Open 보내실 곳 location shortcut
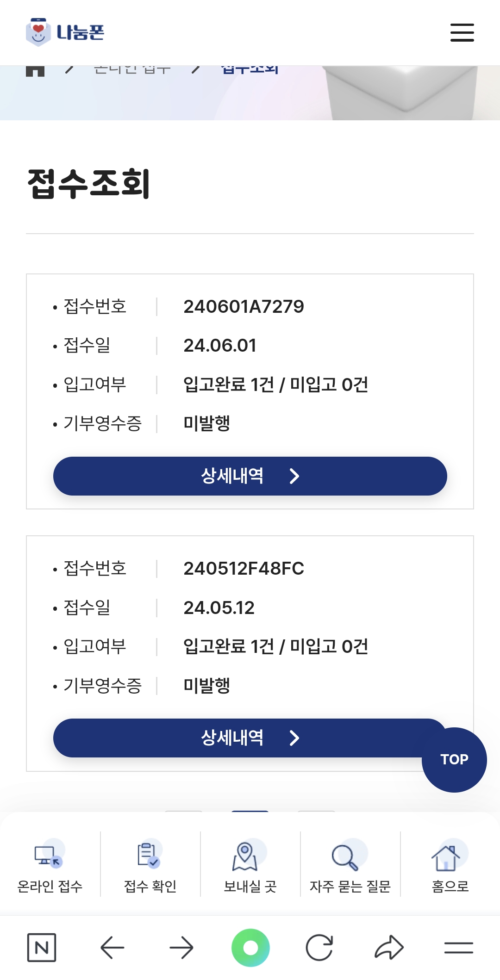 [x=250, y=865]
